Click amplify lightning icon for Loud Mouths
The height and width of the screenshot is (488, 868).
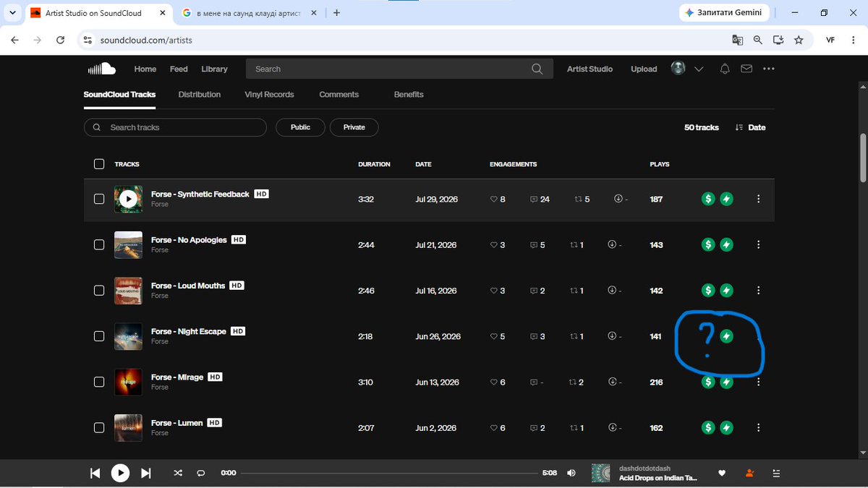pos(726,291)
